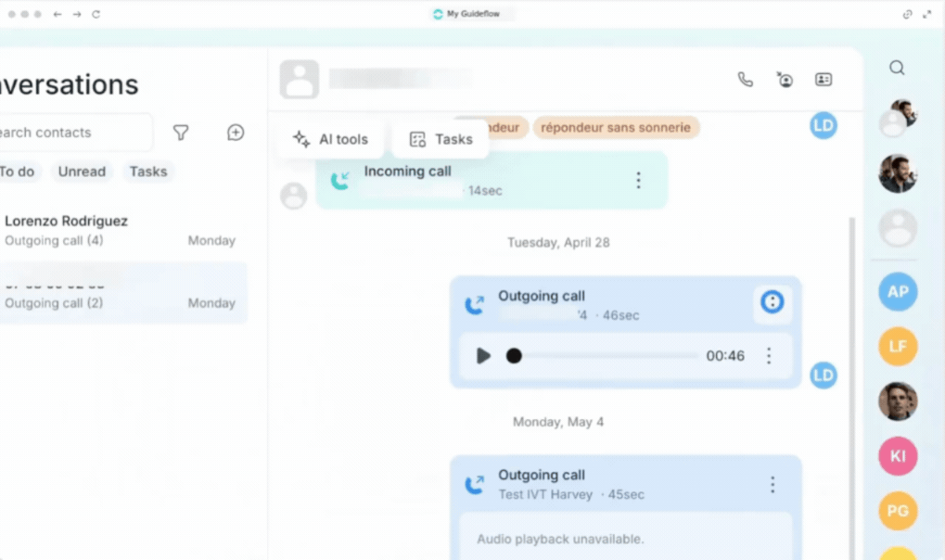Expand options for the Test IVT Harvey call
This screenshot has width=945, height=560.
coord(772,485)
